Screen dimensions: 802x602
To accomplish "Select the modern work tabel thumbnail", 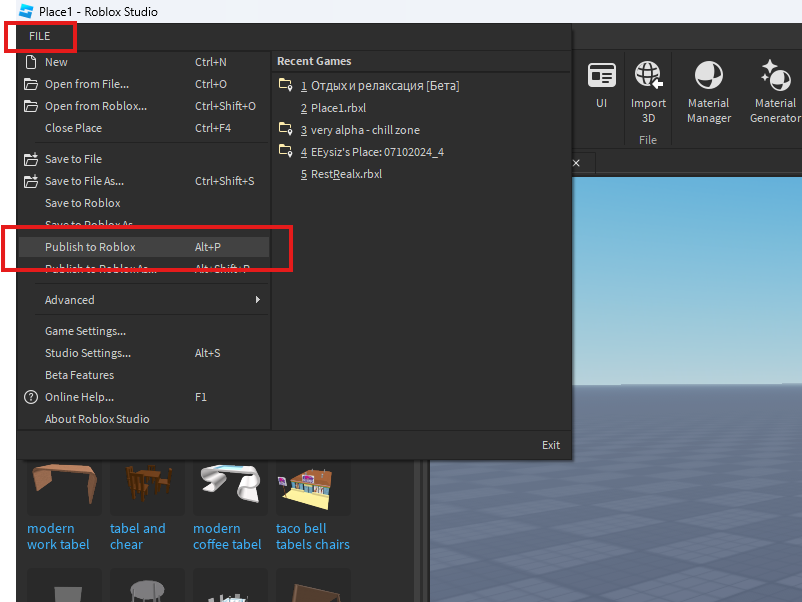I will (x=64, y=486).
